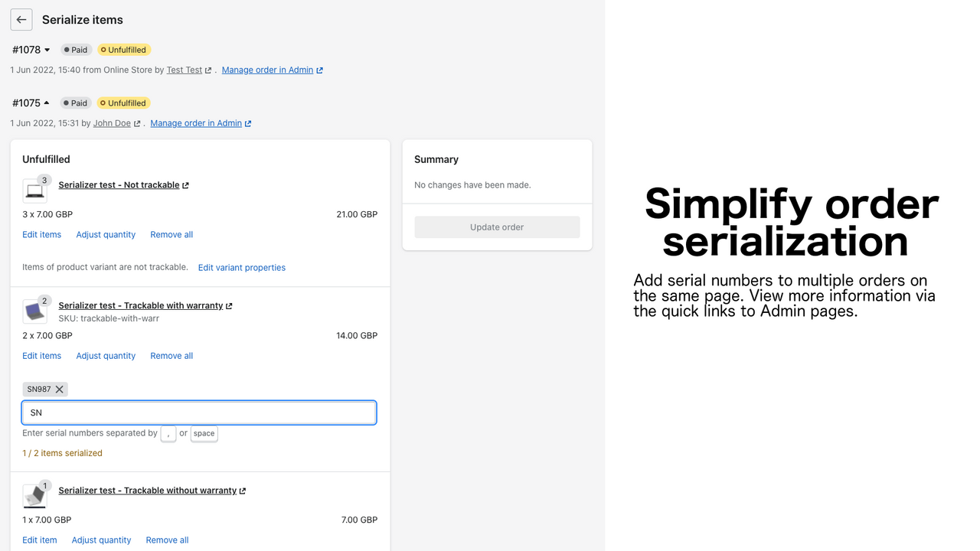Click external link icon after Trackable without warranty product
980x551 pixels.
coord(242,490)
